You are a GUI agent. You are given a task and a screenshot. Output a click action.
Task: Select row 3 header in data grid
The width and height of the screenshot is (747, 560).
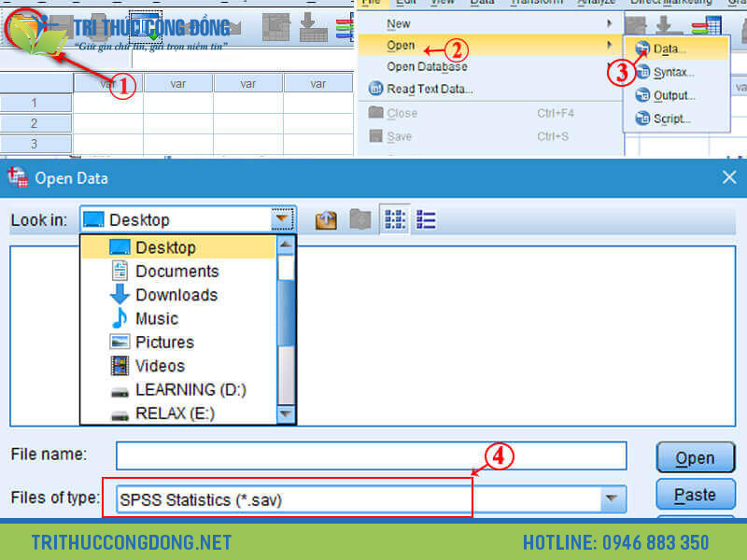point(35,144)
